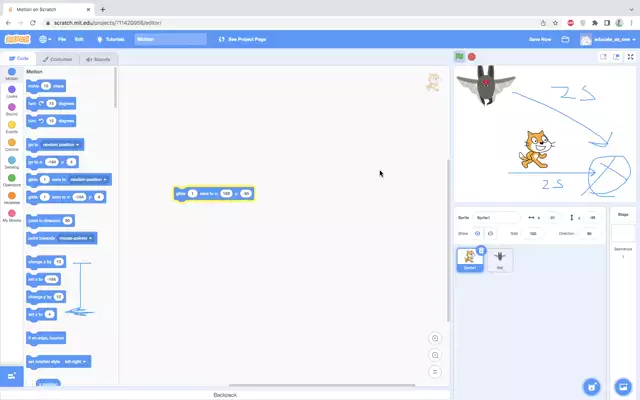Open the browser extensions puzzle icon

click(x=595, y=23)
